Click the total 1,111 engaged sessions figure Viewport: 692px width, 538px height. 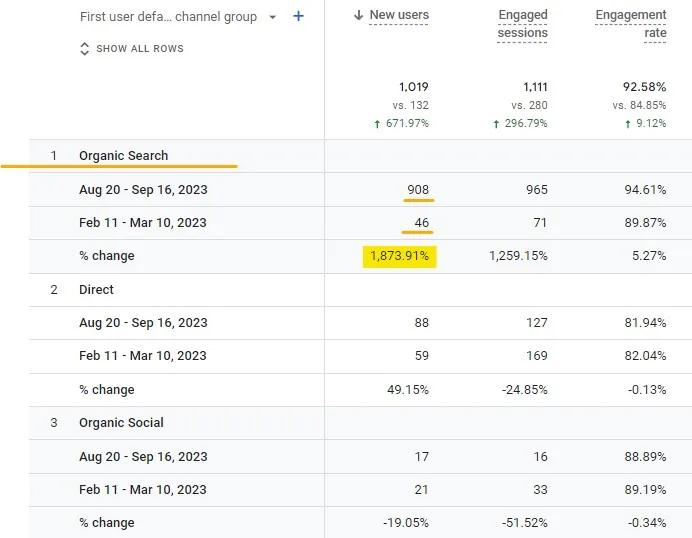pyautogui.click(x=535, y=87)
